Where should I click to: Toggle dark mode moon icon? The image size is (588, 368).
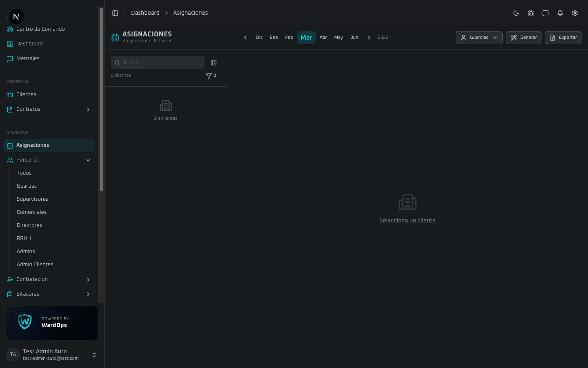pyautogui.click(x=516, y=13)
